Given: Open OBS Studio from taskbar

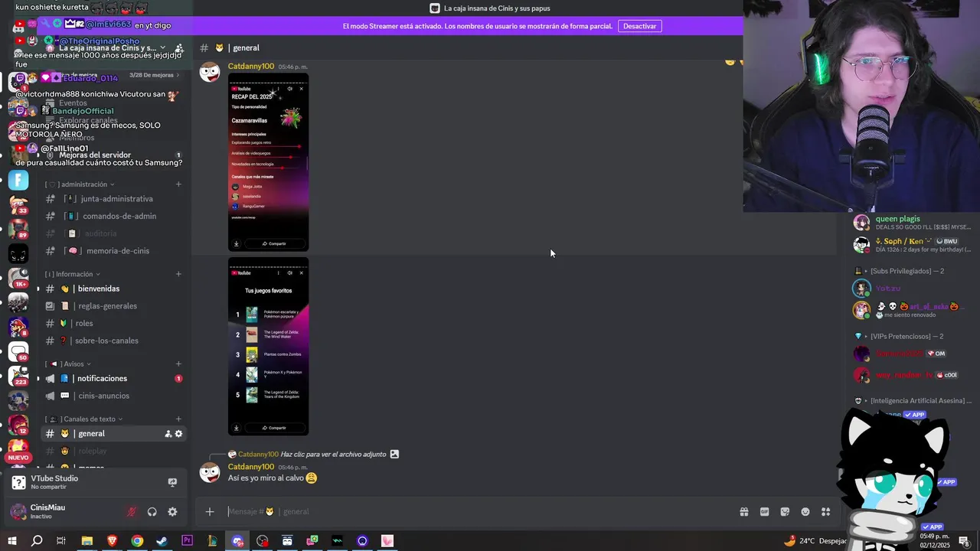Looking at the screenshot, I should pos(263,541).
